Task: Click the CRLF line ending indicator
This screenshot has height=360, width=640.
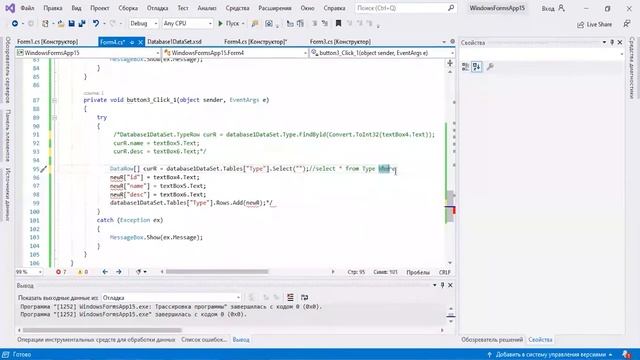Action: (444, 272)
